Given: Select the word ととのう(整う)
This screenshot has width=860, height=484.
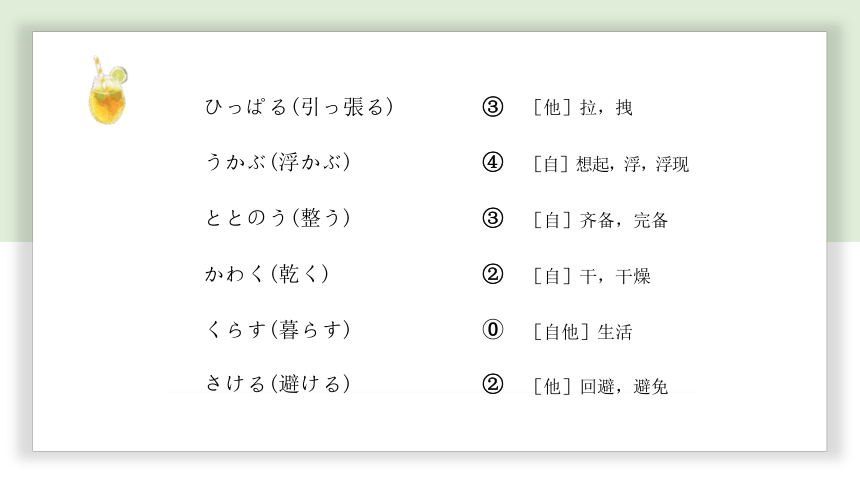Looking at the screenshot, I should pyautogui.click(x=278, y=218).
